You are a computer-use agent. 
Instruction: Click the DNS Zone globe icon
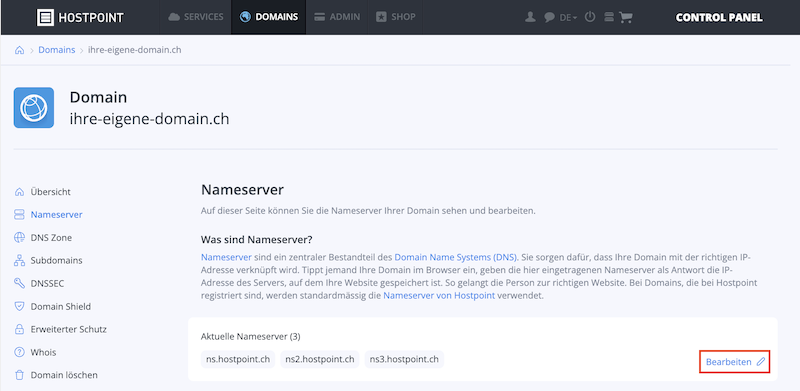tap(19, 237)
